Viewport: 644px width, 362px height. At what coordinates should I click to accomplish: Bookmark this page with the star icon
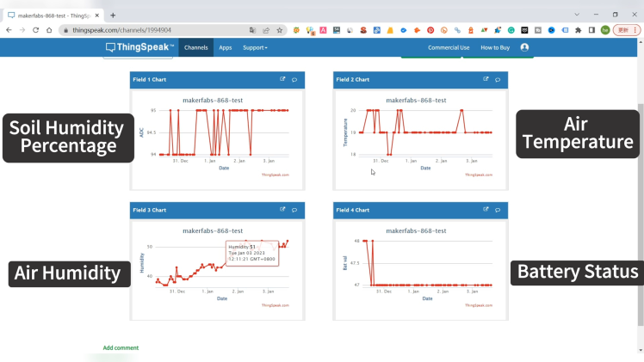(x=280, y=30)
